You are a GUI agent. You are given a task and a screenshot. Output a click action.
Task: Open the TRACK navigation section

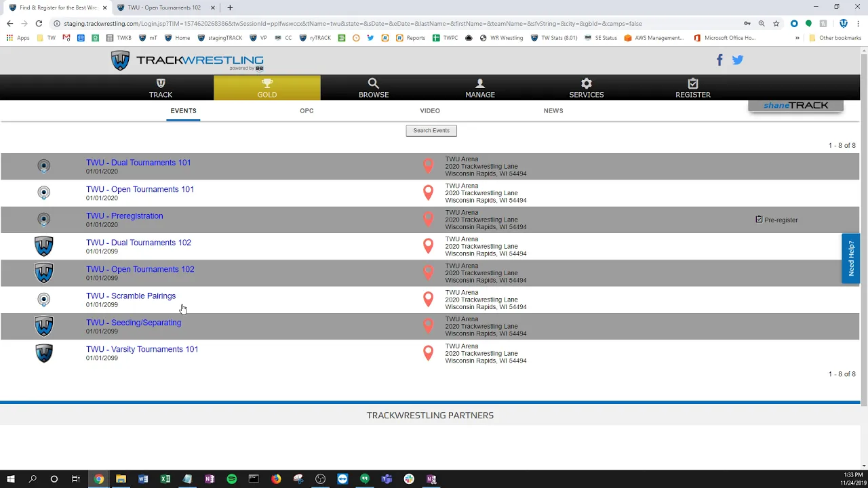pyautogui.click(x=161, y=88)
